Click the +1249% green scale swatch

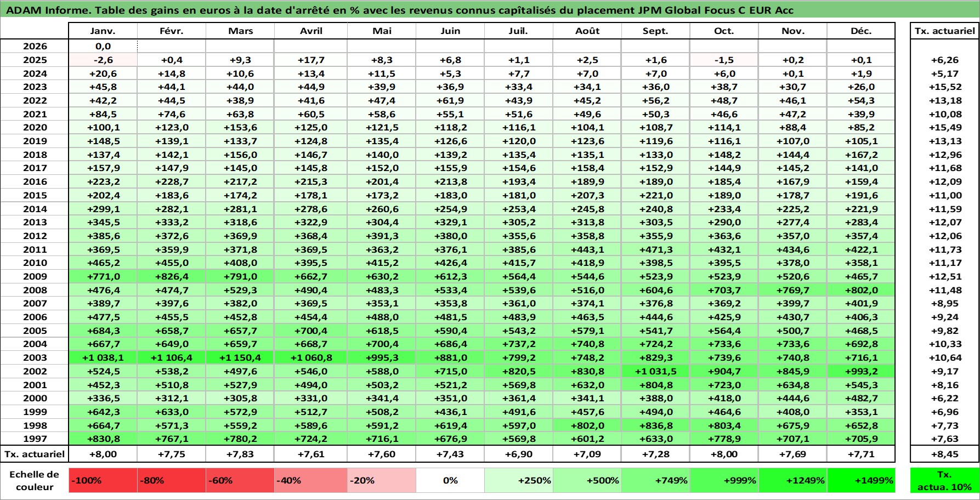click(792, 480)
